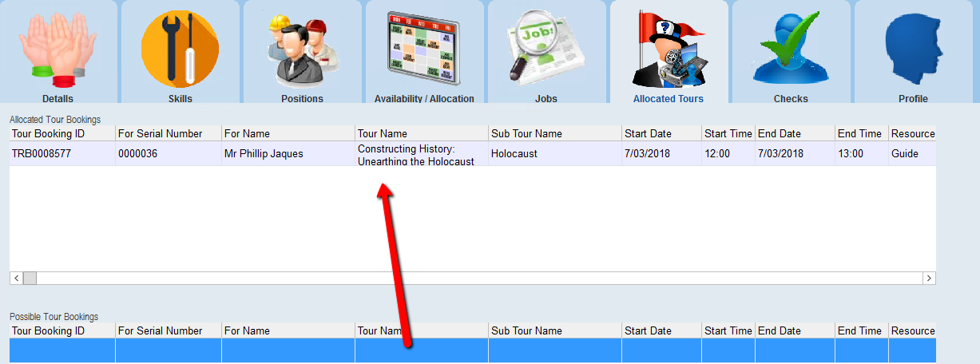Switch to the Availability / Allocation tab label
Image resolution: width=980 pixels, height=364 pixels.
pyautogui.click(x=424, y=99)
